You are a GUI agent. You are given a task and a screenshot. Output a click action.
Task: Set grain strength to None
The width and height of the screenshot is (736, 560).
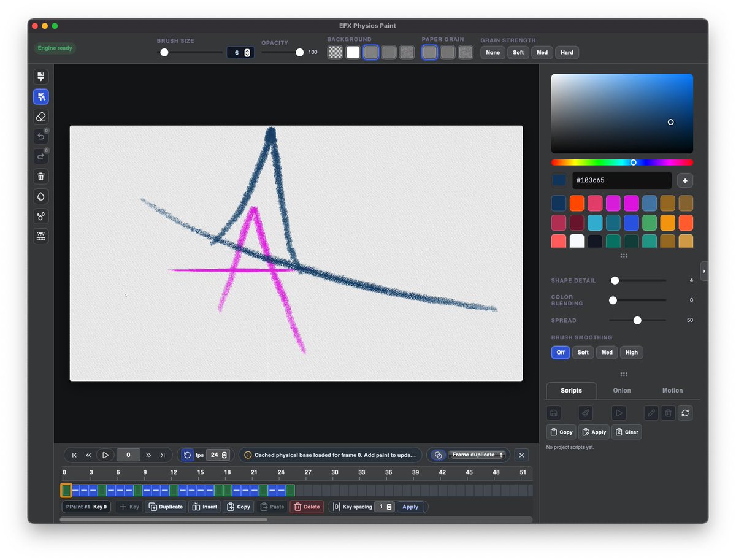[493, 53]
